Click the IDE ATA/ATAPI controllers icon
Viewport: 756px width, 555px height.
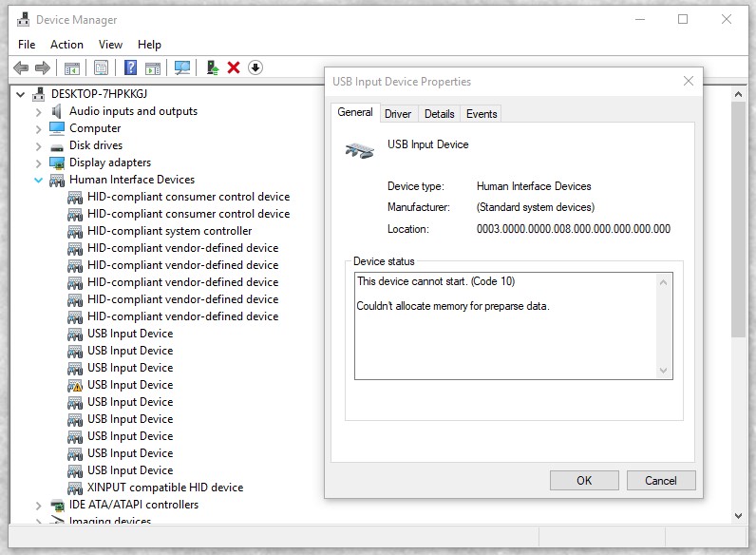point(57,506)
